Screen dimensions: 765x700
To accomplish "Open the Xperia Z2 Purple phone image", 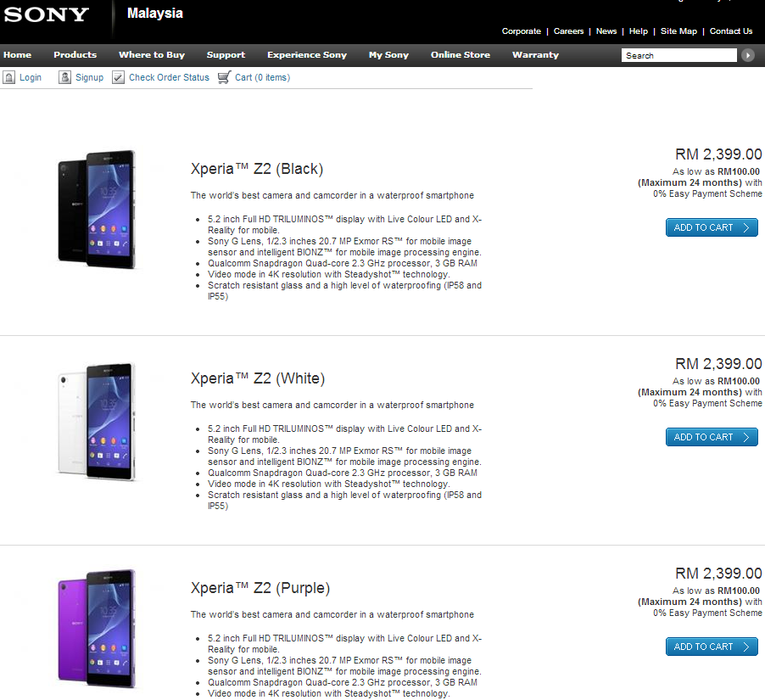I will coord(97,630).
